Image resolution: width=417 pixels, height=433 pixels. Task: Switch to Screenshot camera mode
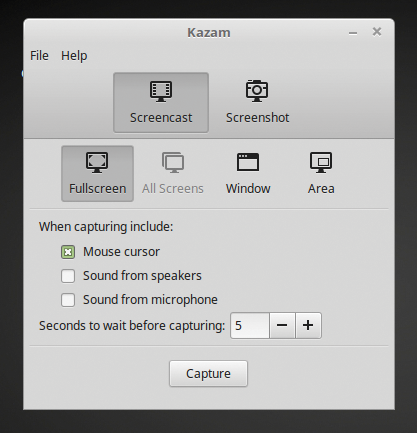tap(257, 102)
